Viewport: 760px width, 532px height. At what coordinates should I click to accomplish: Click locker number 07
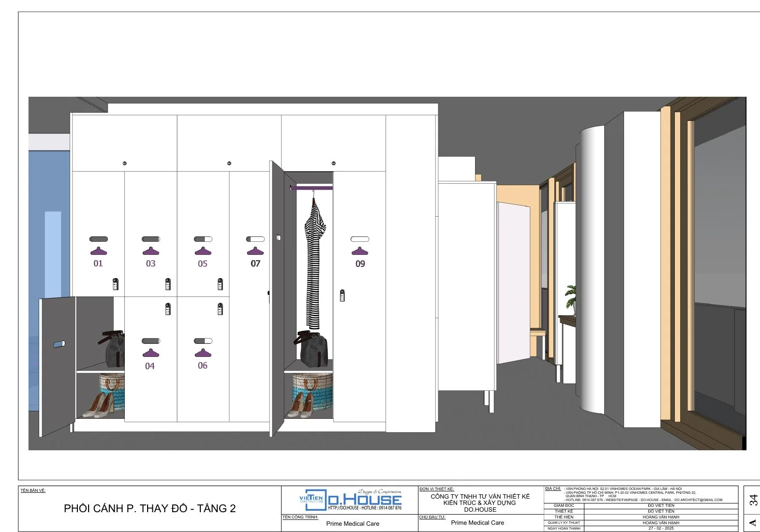(x=255, y=264)
